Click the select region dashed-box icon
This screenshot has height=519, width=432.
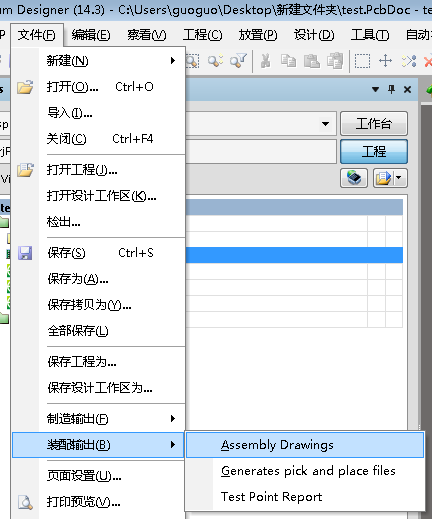362,61
